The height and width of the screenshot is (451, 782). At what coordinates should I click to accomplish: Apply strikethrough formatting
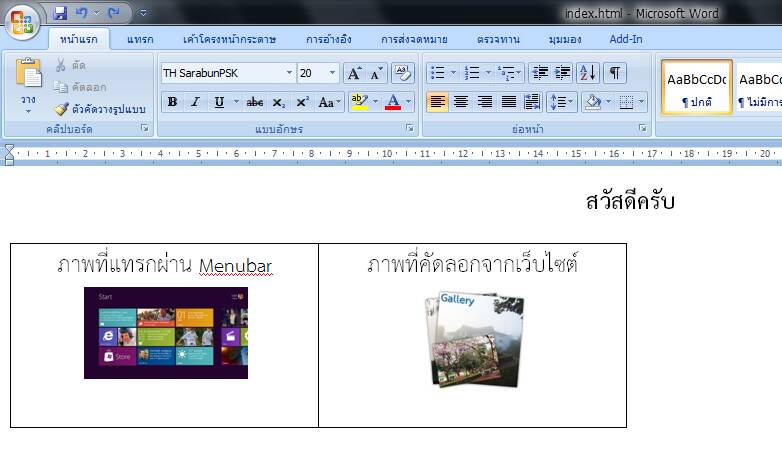coord(255,102)
